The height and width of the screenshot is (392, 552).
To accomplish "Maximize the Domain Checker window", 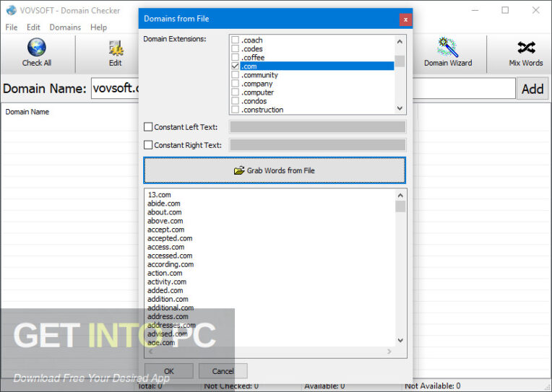I will coord(505,10).
